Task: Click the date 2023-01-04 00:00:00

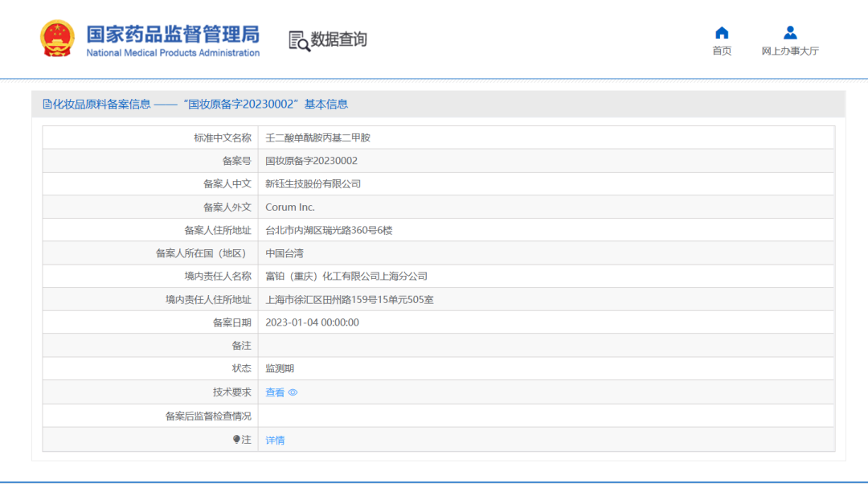Action: [x=312, y=322]
